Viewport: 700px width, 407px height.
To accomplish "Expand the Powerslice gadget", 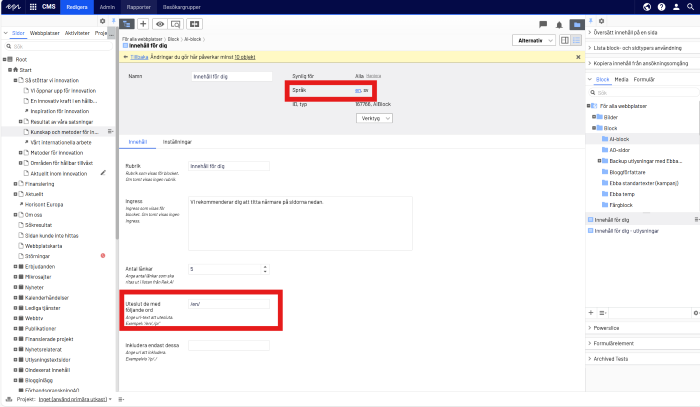I will (608, 326).
